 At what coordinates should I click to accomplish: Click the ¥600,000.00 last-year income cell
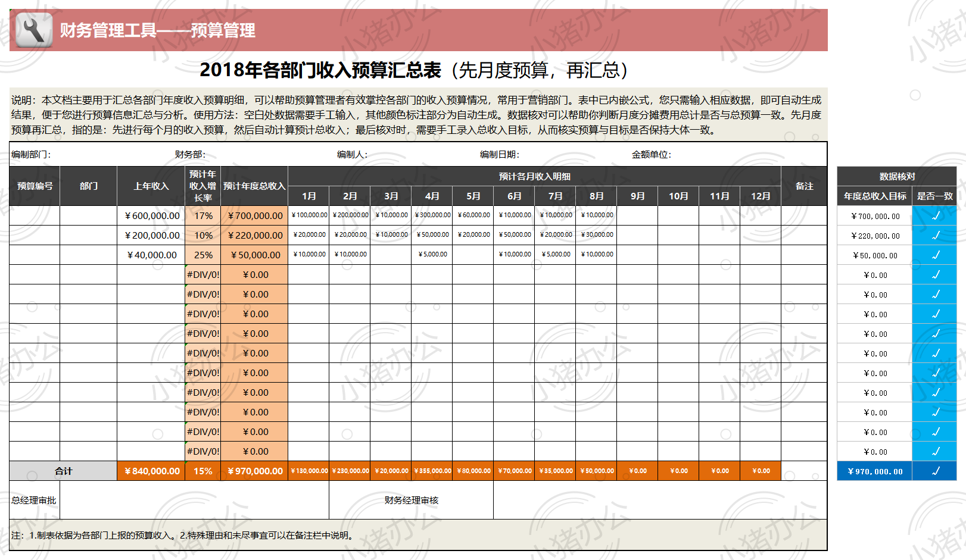pos(151,216)
